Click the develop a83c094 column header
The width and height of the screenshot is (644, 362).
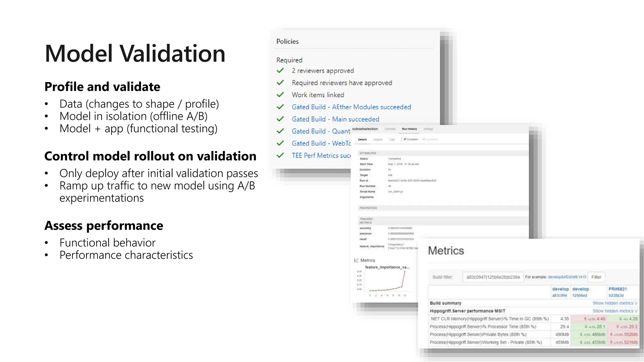pyautogui.click(x=560, y=289)
